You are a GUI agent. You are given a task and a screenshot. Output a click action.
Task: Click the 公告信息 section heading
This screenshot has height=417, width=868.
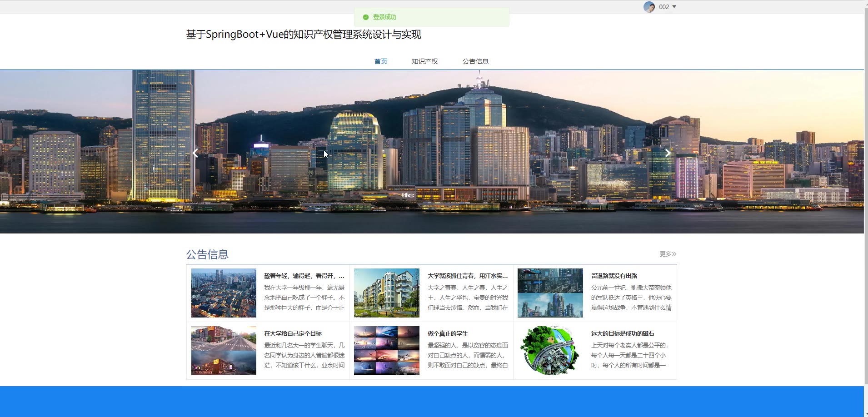[x=207, y=254]
